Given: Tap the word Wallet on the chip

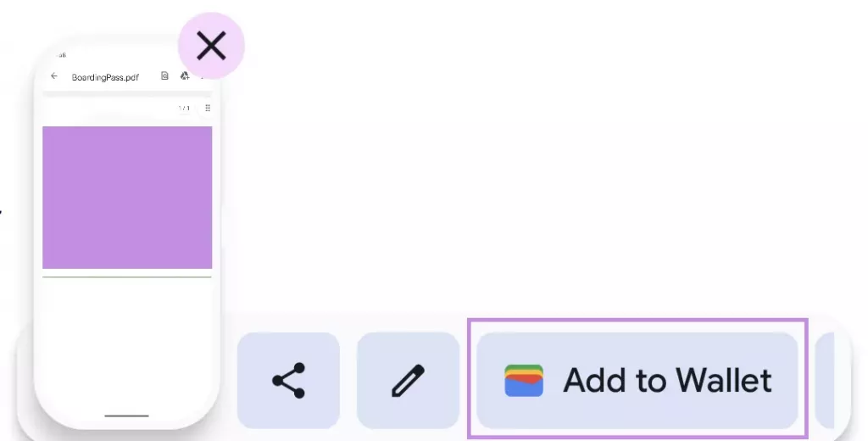Looking at the screenshot, I should tap(724, 380).
